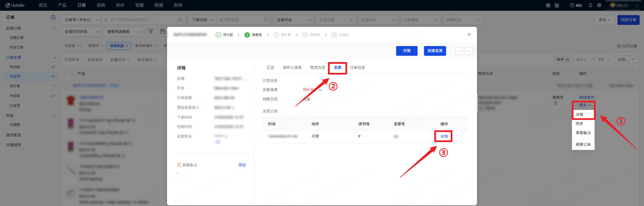Click the 客服备注 note icon
Screen dimensions: 644x206
(x=179, y=165)
